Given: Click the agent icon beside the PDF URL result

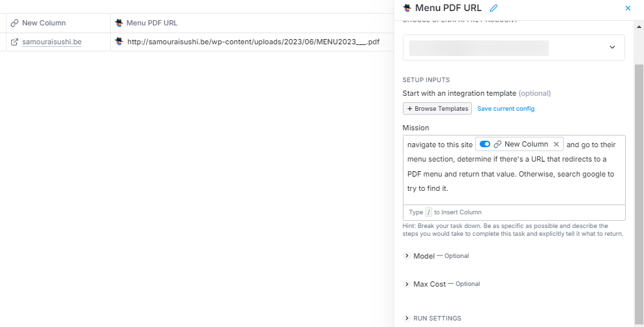Looking at the screenshot, I should tap(119, 42).
